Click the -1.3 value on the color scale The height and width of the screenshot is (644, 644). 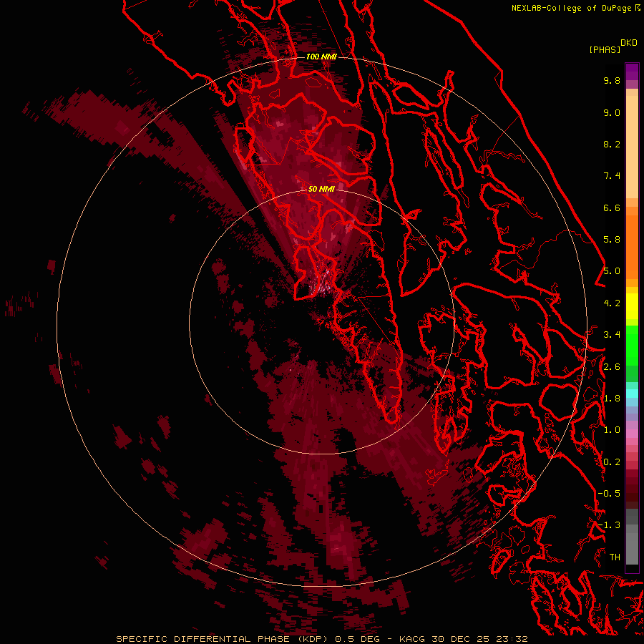tap(609, 525)
